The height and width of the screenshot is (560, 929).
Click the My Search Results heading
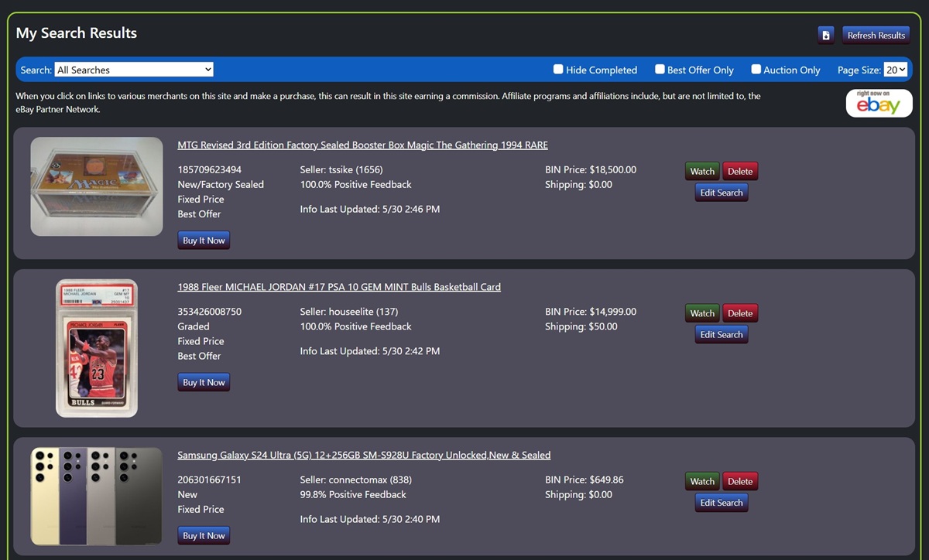77,33
